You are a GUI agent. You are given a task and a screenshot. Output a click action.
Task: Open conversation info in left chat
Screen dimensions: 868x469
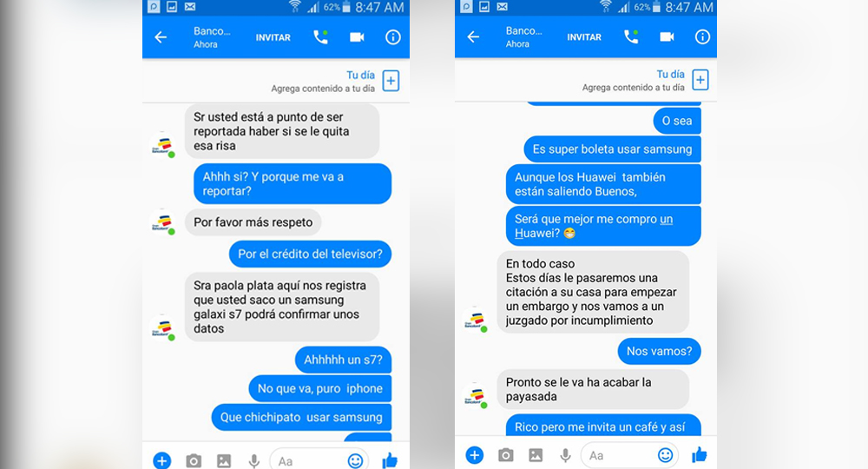point(393,37)
